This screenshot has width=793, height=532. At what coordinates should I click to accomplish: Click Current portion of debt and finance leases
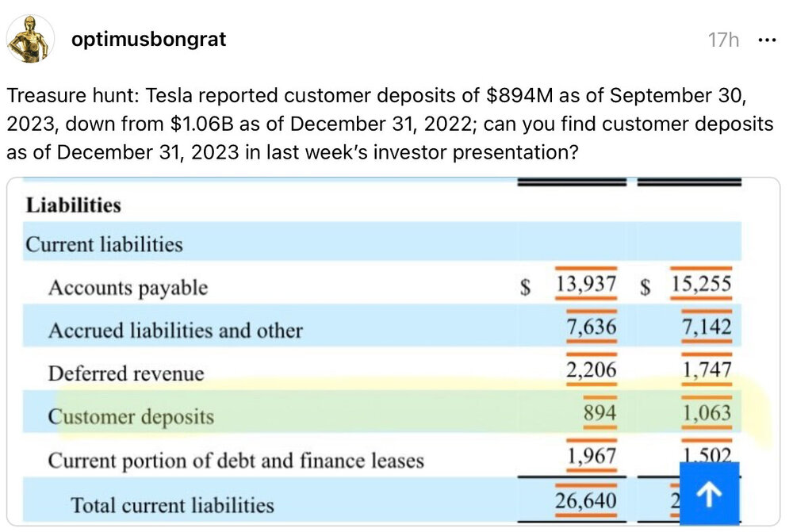236,460
